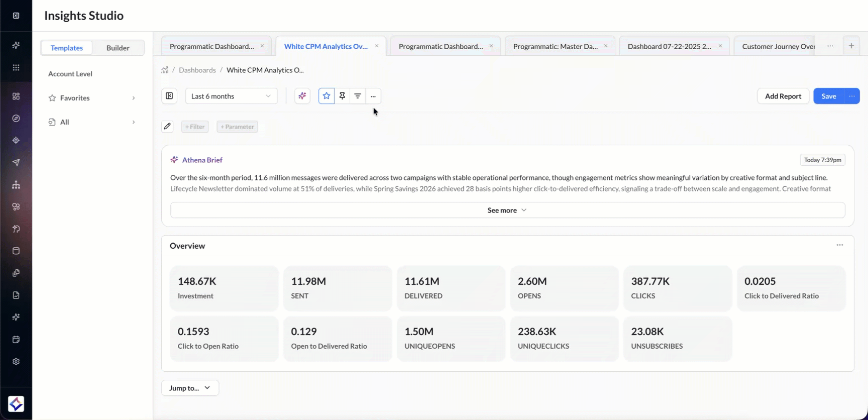Switch to the Builder tab
868x420 pixels.
tap(118, 48)
